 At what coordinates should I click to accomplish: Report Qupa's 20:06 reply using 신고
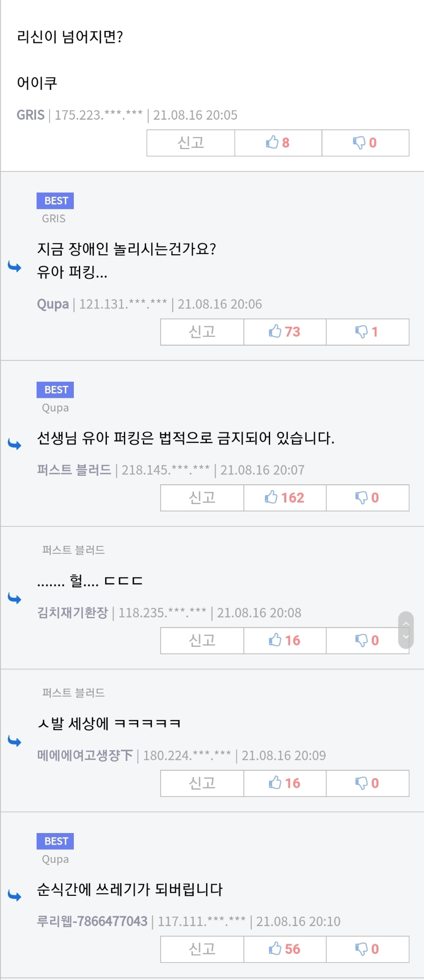point(202,332)
